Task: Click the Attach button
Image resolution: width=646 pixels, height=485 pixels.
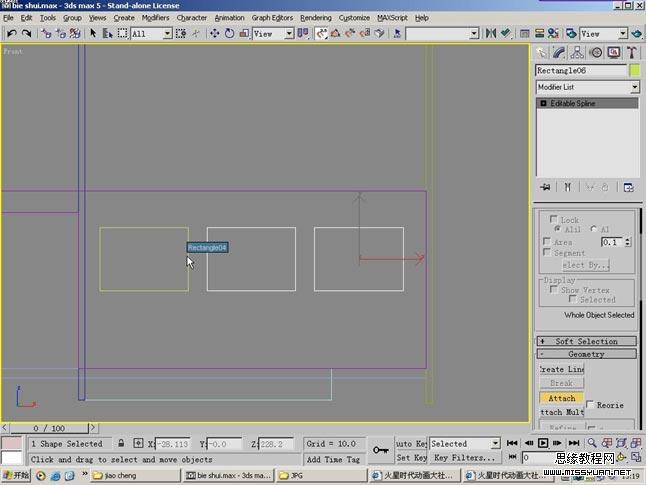Action: 562,398
